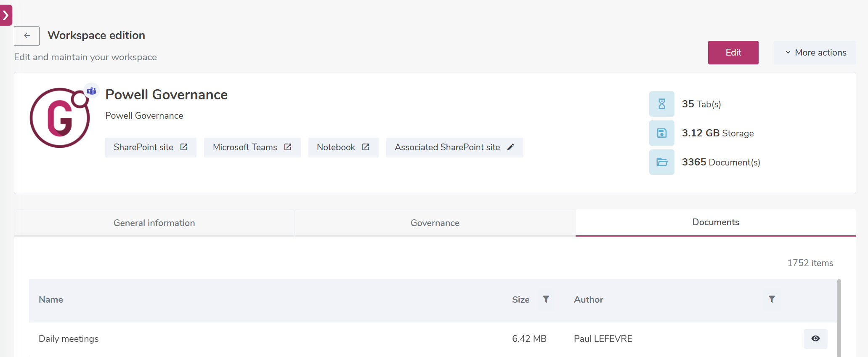Open the SharePoint site link
The width and height of the screenshot is (868, 357).
click(151, 147)
